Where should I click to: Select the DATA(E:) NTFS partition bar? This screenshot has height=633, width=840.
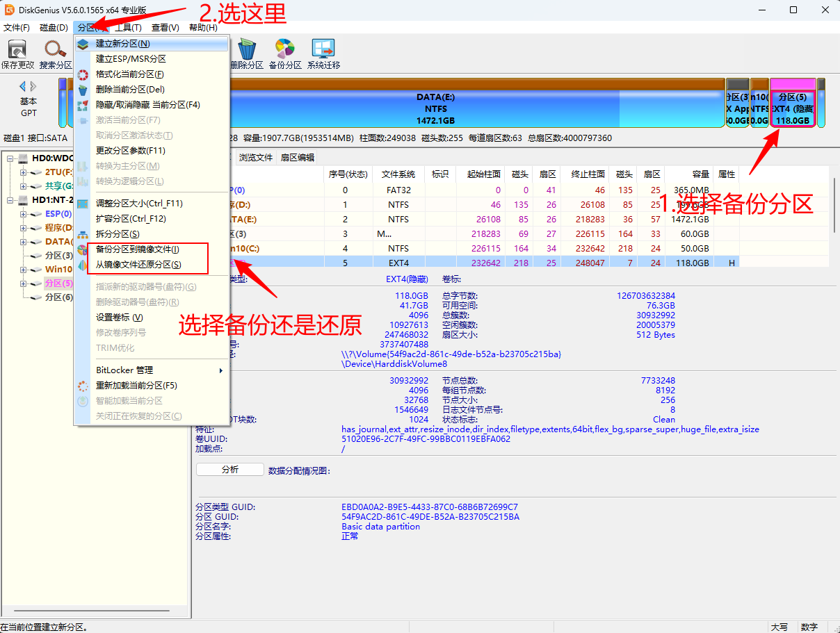435,103
